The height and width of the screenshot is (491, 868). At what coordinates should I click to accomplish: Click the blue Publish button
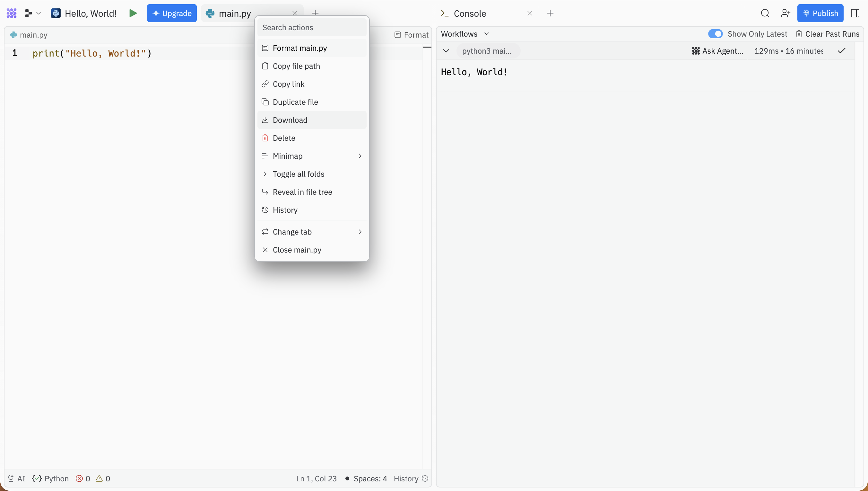820,13
